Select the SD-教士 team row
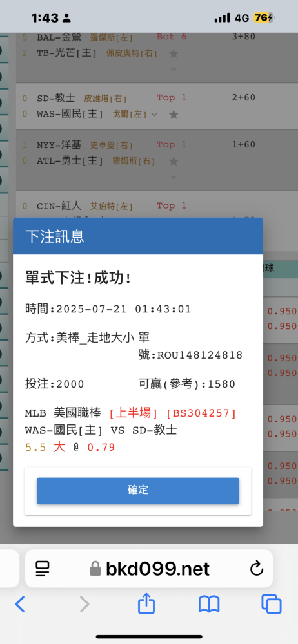 pyautogui.click(x=56, y=98)
